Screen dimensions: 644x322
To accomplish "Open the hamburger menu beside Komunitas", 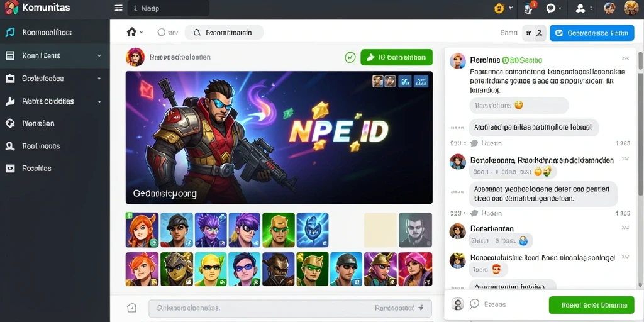I will pos(119,8).
